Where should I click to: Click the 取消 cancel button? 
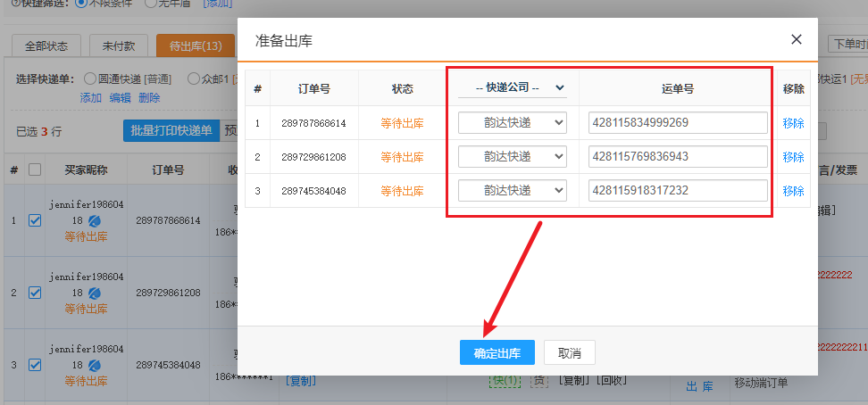pyautogui.click(x=570, y=352)
